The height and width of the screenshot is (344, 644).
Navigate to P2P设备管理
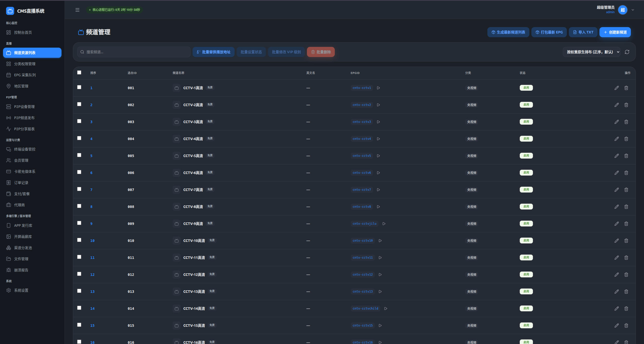coord(32,107)
